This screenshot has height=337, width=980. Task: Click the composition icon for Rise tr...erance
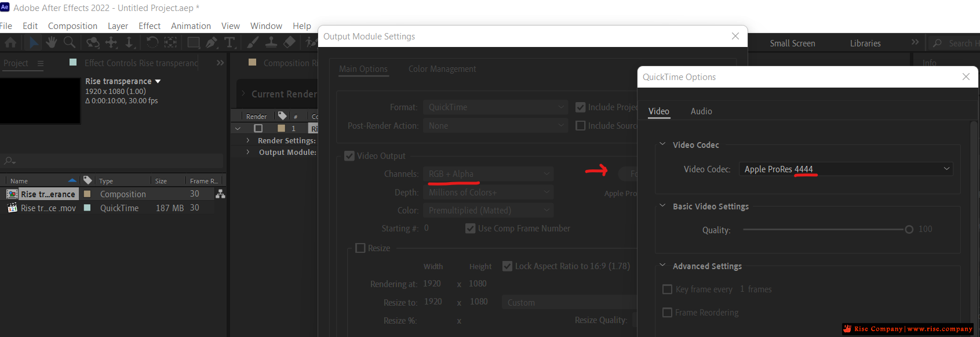pyautogui.click(x=12, y=194)
